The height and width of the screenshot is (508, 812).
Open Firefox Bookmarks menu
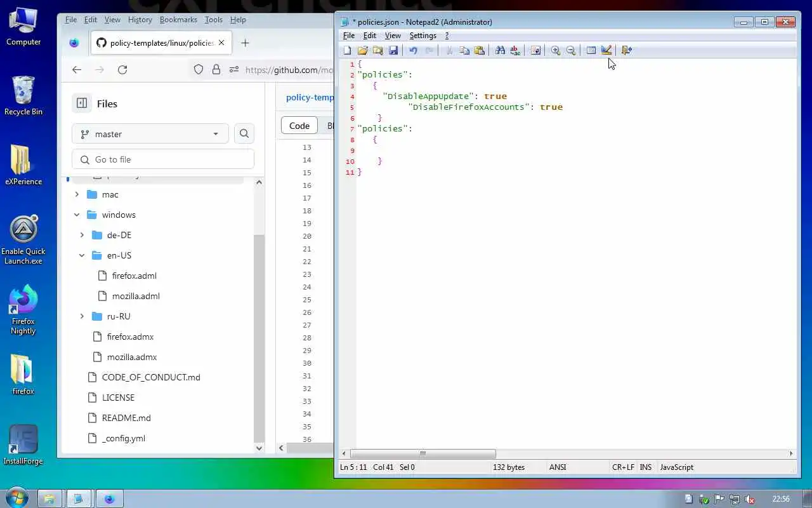click(x=178, y=20)
